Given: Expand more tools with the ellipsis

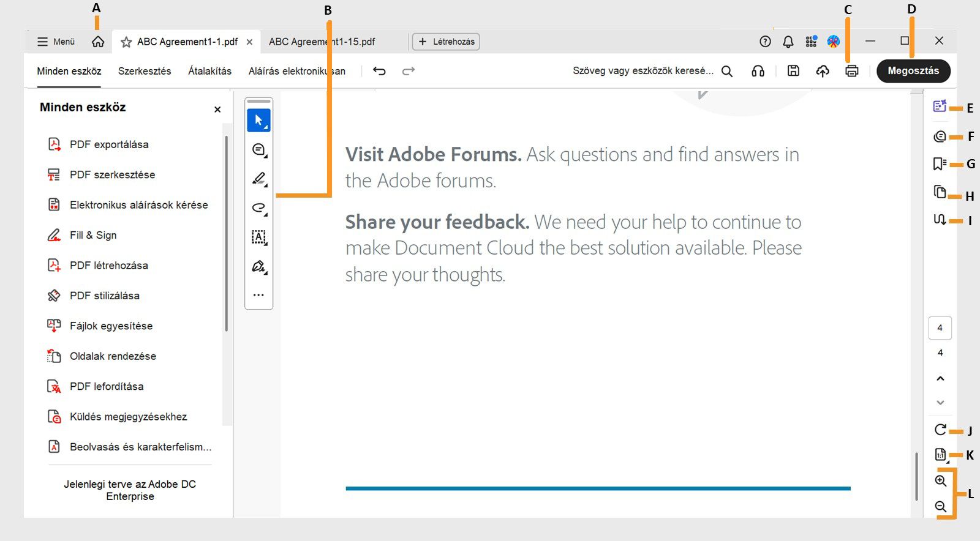Looking at the screenshot, I should (258, 295).
